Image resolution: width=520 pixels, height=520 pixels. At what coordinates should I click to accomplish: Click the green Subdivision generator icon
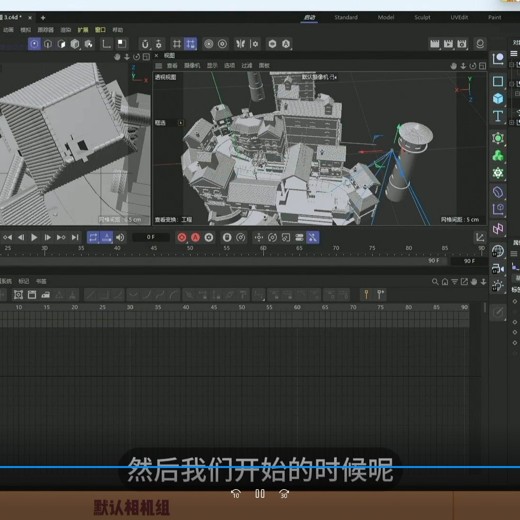pos(498,138)
